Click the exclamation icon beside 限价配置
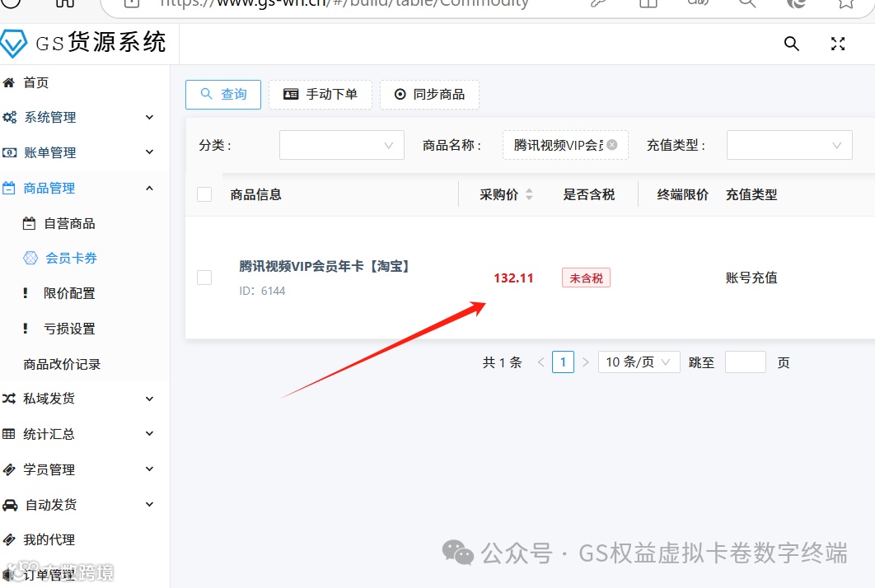 [25, 293]
